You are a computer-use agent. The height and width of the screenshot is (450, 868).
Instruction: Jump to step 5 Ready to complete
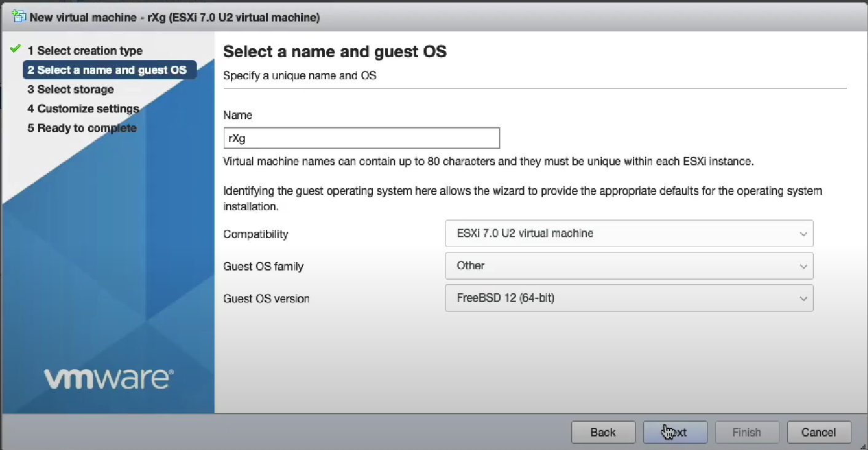click(82, 128)
